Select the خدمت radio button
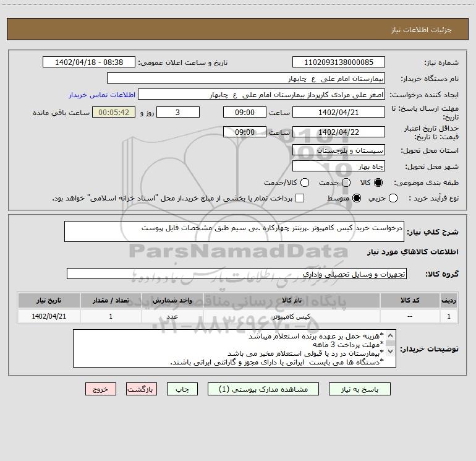This screenshot has width=476, height=461. click(x=346, y=183)
